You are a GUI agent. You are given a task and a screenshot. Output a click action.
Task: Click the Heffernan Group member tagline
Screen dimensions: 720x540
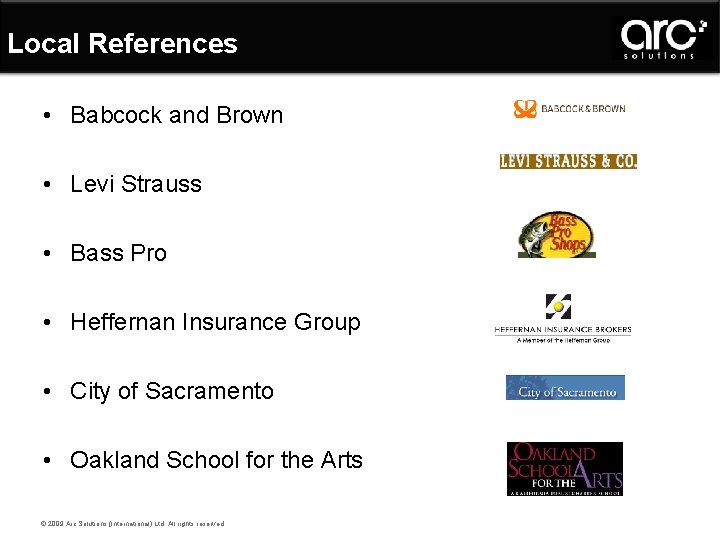[x=563, y=340]
